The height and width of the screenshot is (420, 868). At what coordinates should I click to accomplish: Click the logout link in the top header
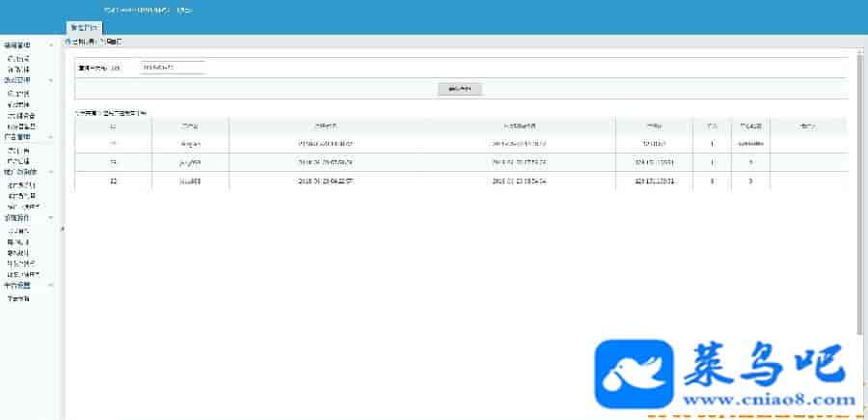184,11
